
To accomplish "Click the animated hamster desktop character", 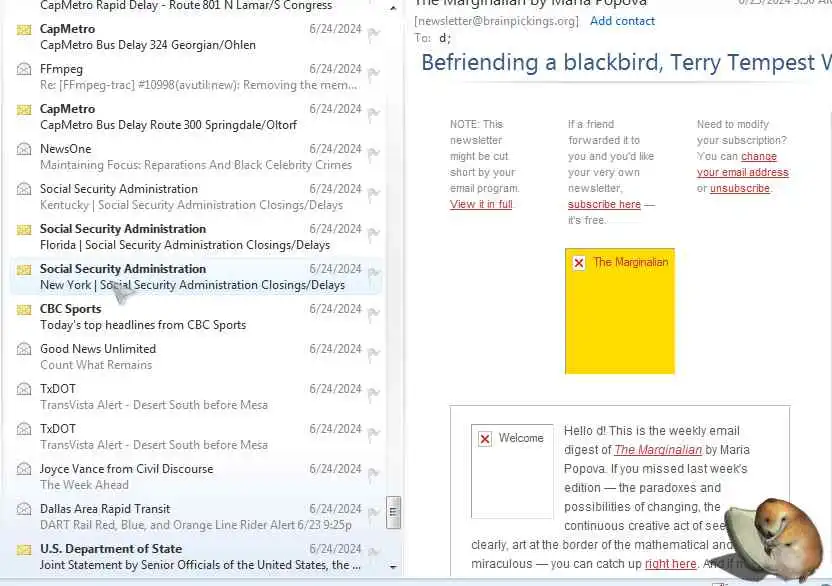I will pyautogui.click(x=773, y=540).
